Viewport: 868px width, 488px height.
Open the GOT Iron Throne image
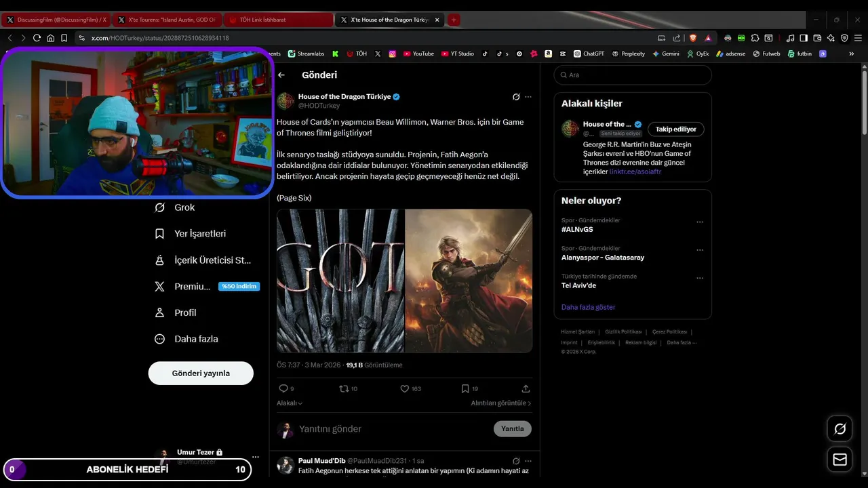340,281
